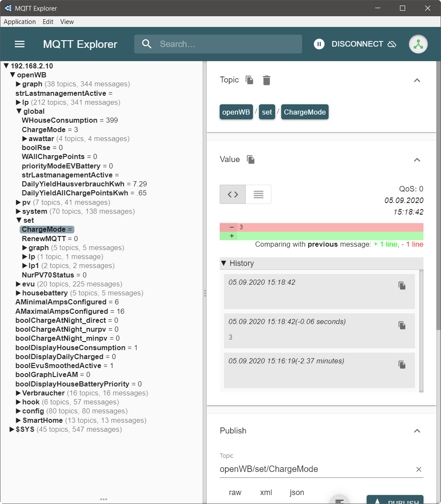Viewport: 441px width, 504px height.
Task: Expand the system node
Action: click(18, 211)
